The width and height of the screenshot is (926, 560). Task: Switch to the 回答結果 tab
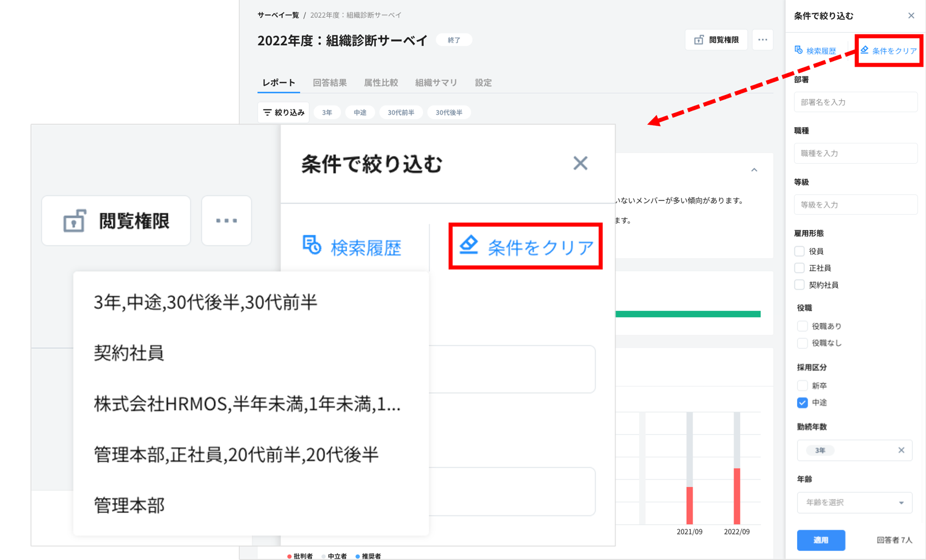point(329,83)
